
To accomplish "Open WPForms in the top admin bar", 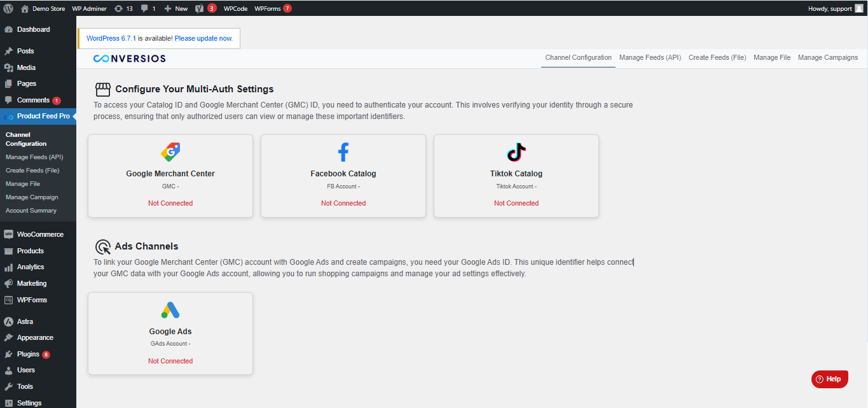I will click(273, 8).
